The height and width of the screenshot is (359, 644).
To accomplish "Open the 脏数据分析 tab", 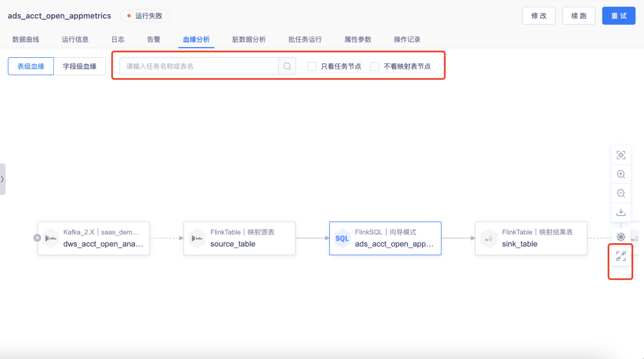I will [x=249, y=40].
